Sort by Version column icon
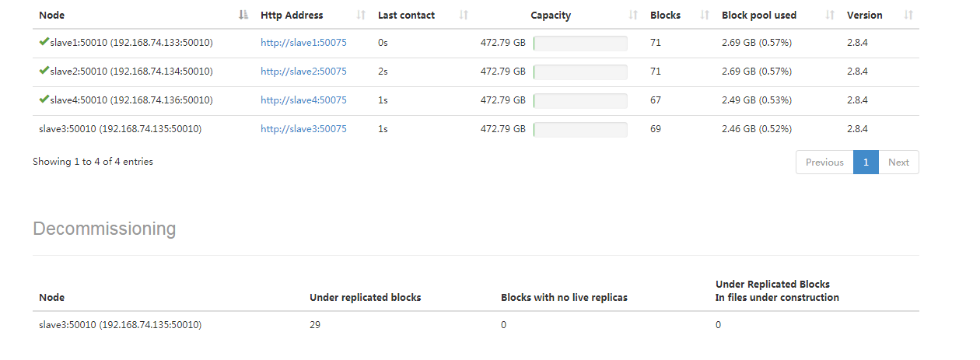This screenshot has width=980, height=360. coord(909,15)
